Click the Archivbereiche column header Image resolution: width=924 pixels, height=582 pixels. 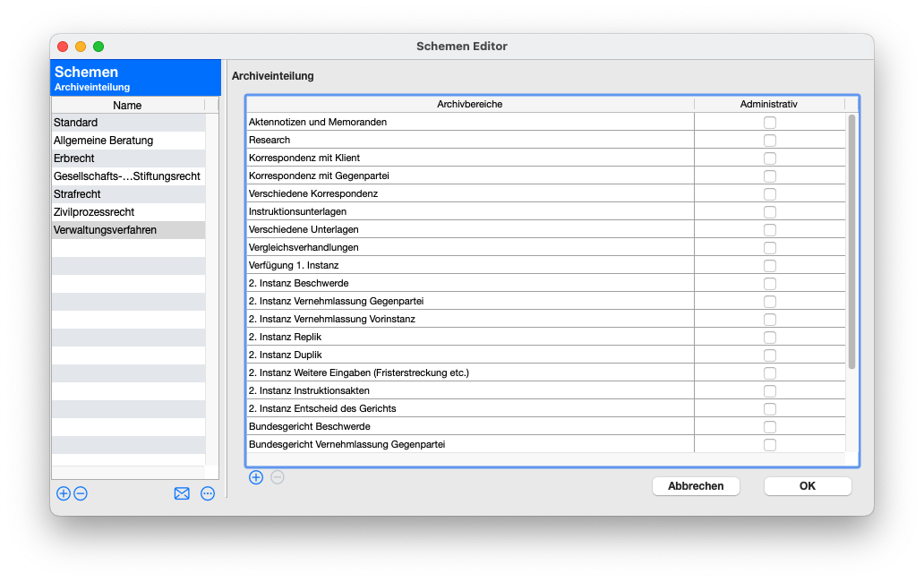[x=469, y=104]
